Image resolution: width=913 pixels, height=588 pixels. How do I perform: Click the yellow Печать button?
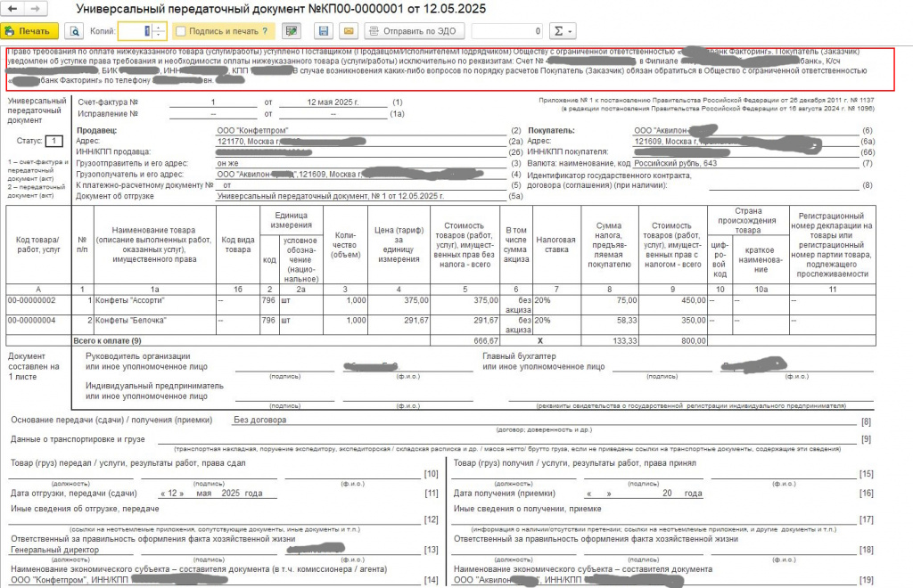pos(29,31)
